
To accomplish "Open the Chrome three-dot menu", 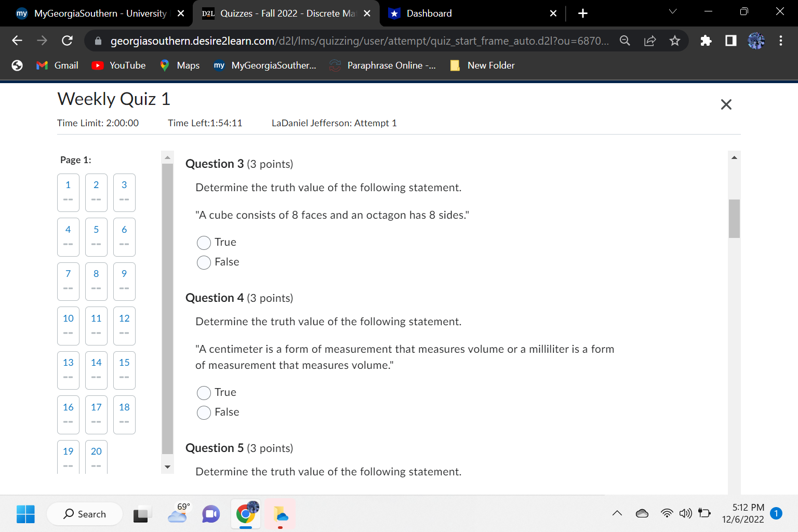I will click(x=781, y=41).
